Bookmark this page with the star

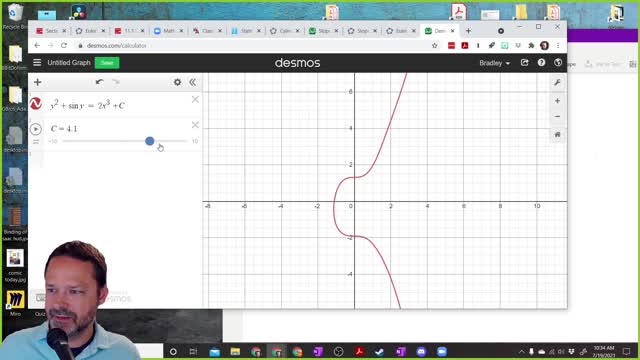tap(435, 46)
